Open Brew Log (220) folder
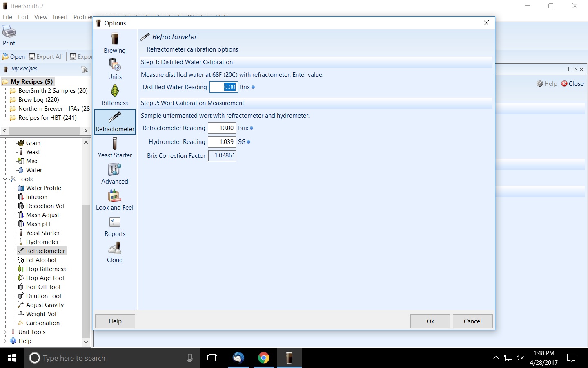The height and width of the screenshot is (368, 588). click(x=34, y=100)
